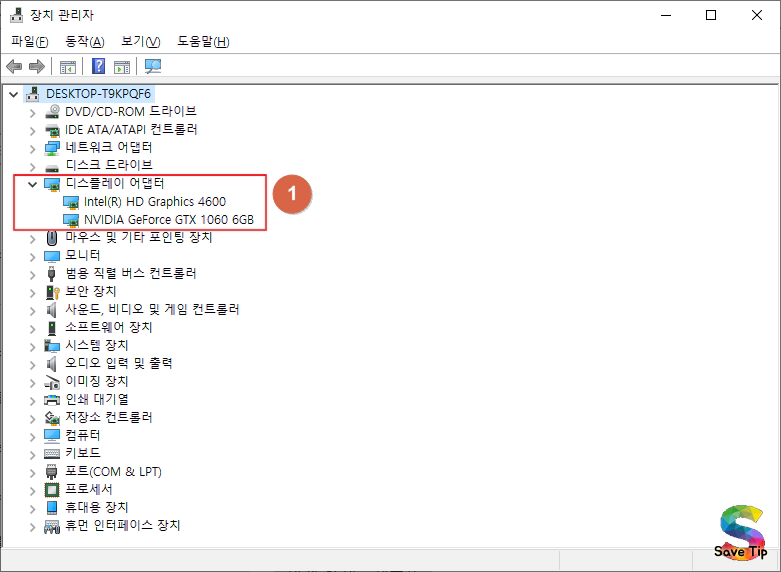The image size is (781, 572).
Task: Open the blue Help question-mark icon
Action: (x=99, y=66)
